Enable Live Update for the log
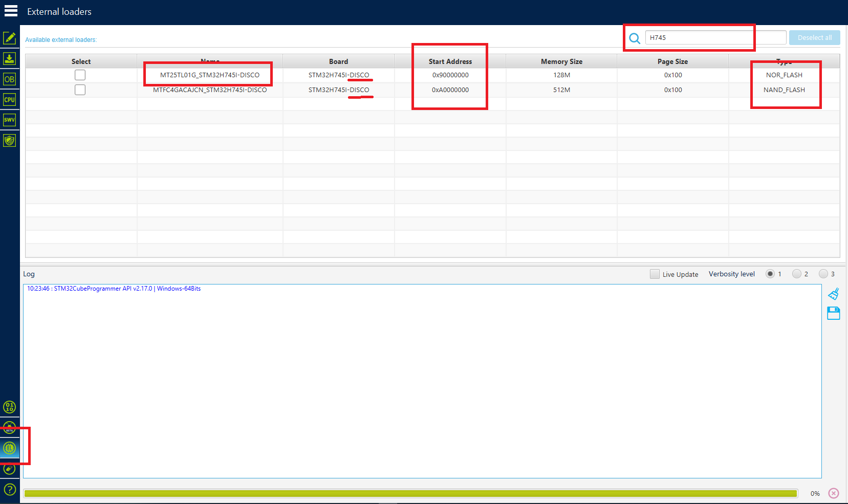Image resolution: width=848 pixels, height=504 pixels. (x=655, y=274)
